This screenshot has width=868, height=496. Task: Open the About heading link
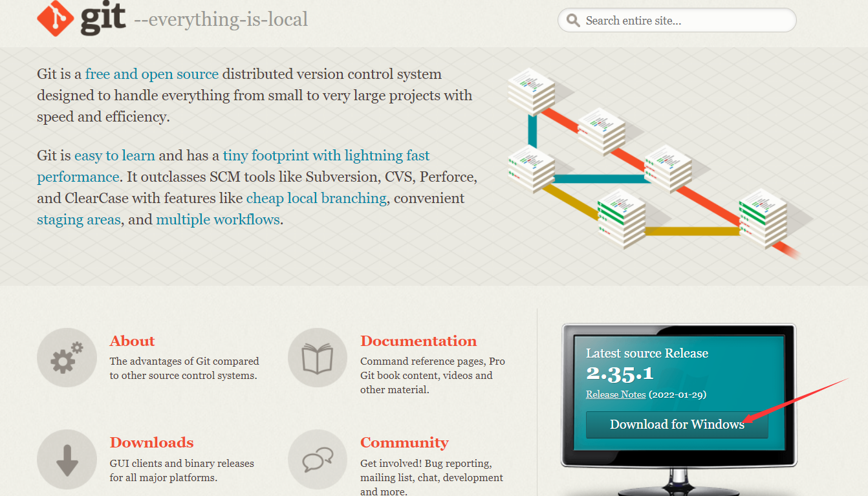132,341
